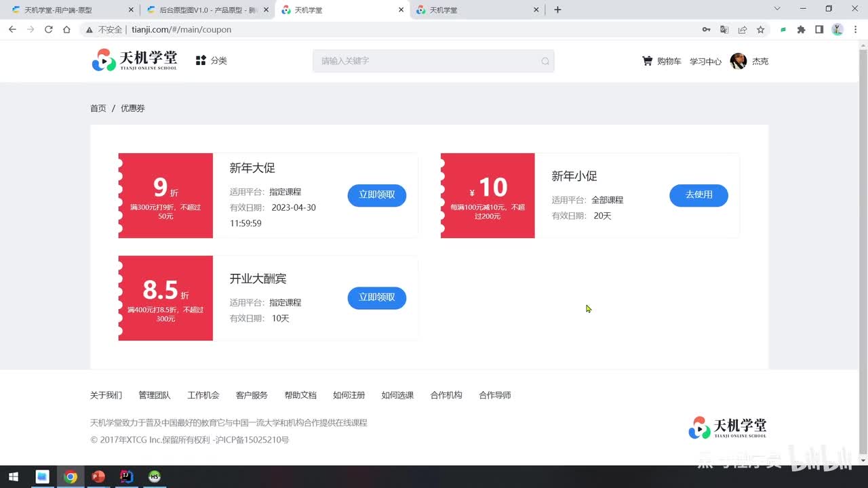This screenshot has width=868, height=488.
Task: Reload the page with refresh icon
Action: click(49, 30)
